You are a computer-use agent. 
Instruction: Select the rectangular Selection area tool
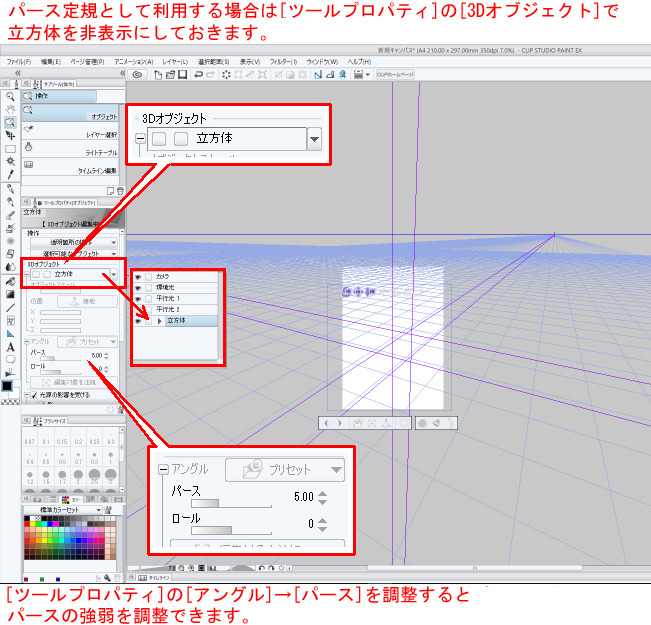[10, 149]
